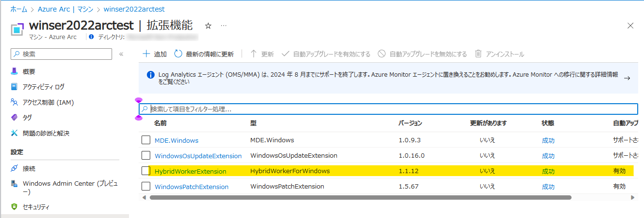Screen dimensions: 644x218
Task: Click the directory info icon
Action: point(91,37)
